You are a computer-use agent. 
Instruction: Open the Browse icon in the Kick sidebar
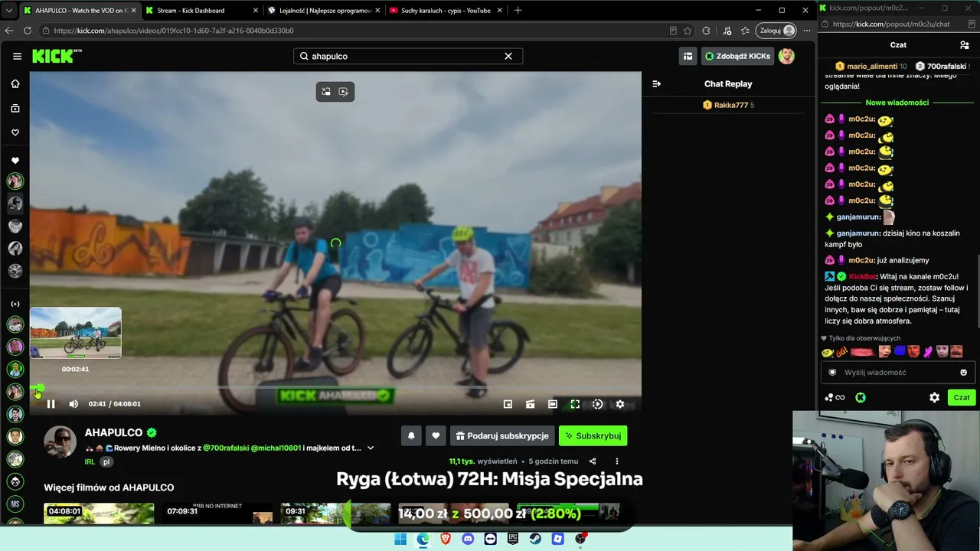coord(15,109)
